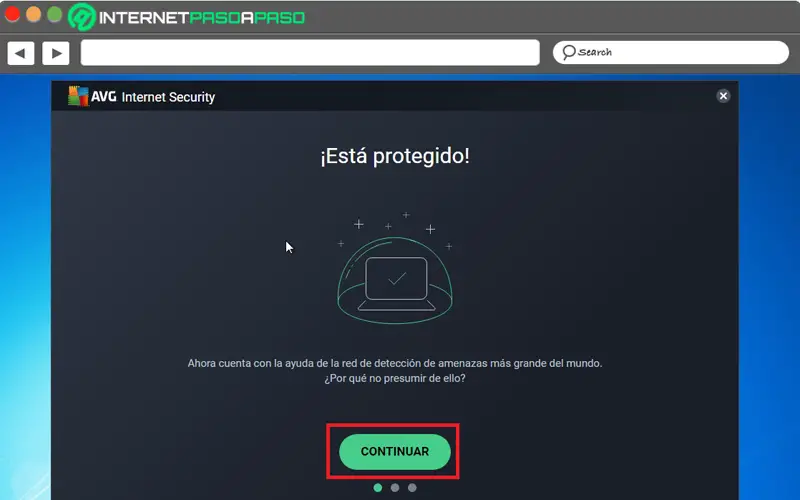Click the InternetPasoAPaso text logo
Image resolution: width=800 pixels, height=500 pixels.
(x=202, y=18)
